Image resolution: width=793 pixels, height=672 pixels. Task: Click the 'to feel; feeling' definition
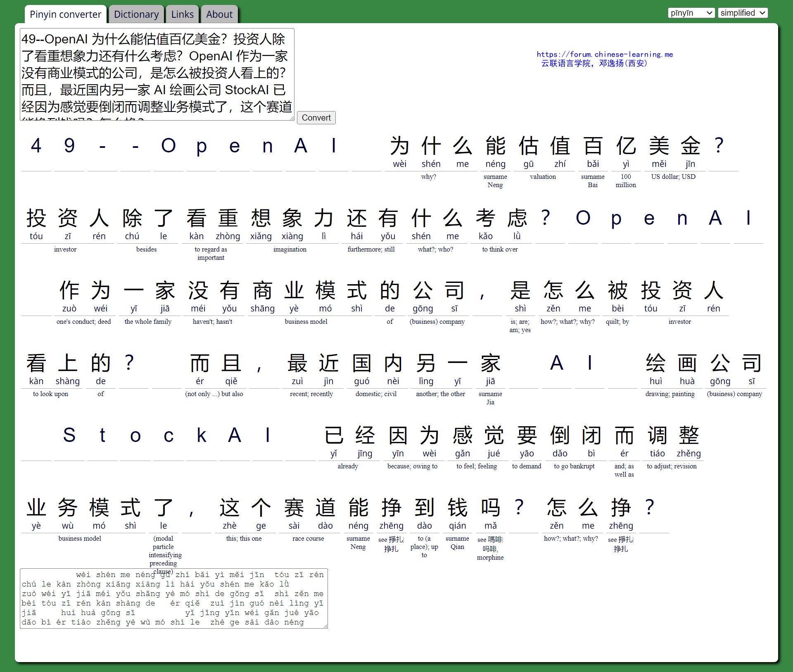(477, 466)
